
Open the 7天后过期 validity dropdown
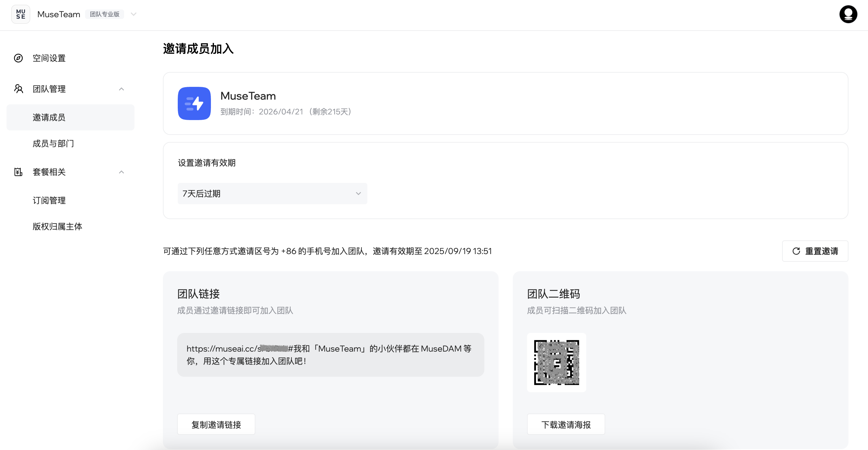[x=272, y=194]
